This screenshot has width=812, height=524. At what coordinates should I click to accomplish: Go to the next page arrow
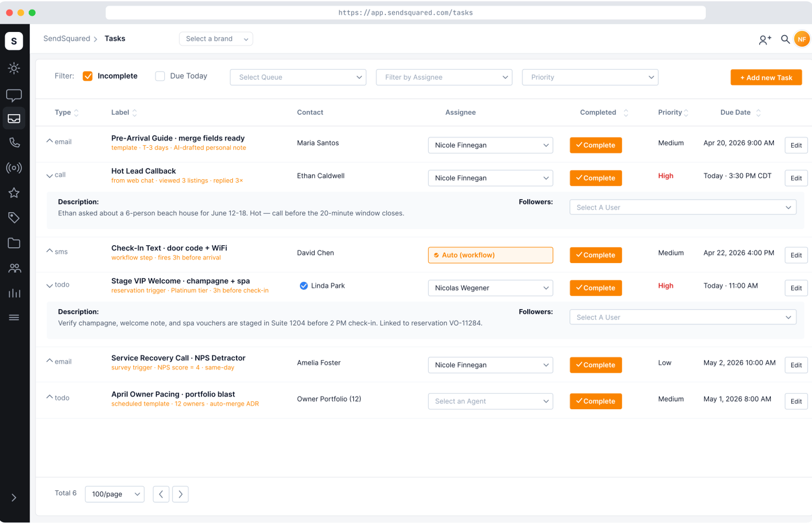pyautogui.click(x=180, y=494)
